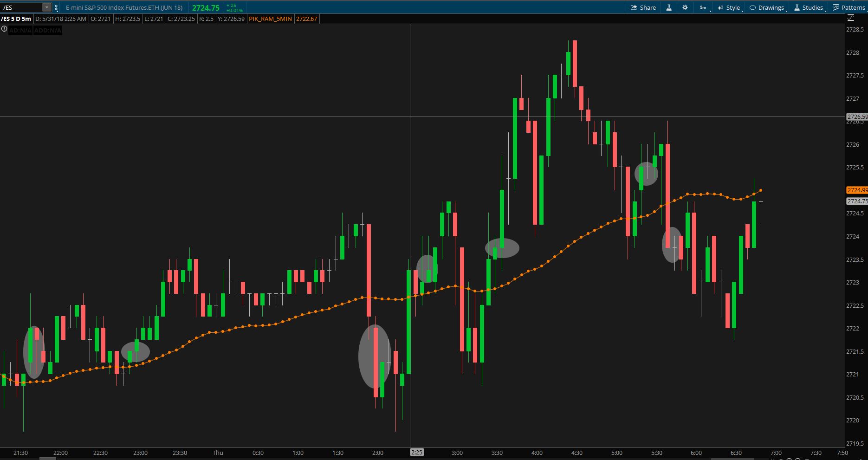The width and height of the screenshot is (868, 460).
Task: Open the flask Edit Studies icon
Action: [x=669, y=7]
